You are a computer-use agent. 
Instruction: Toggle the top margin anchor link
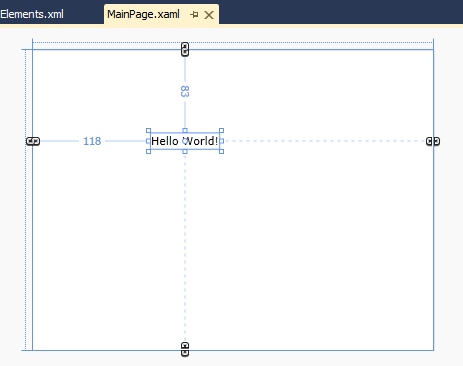click(x=185, y=49)
